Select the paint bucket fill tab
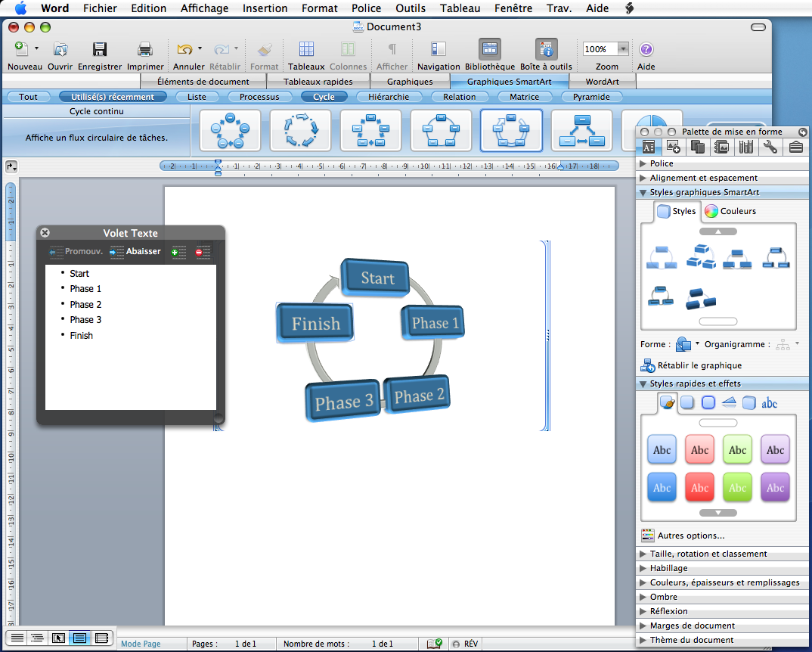Viewport: 812px width, 652px height. [x=667, y=402]
